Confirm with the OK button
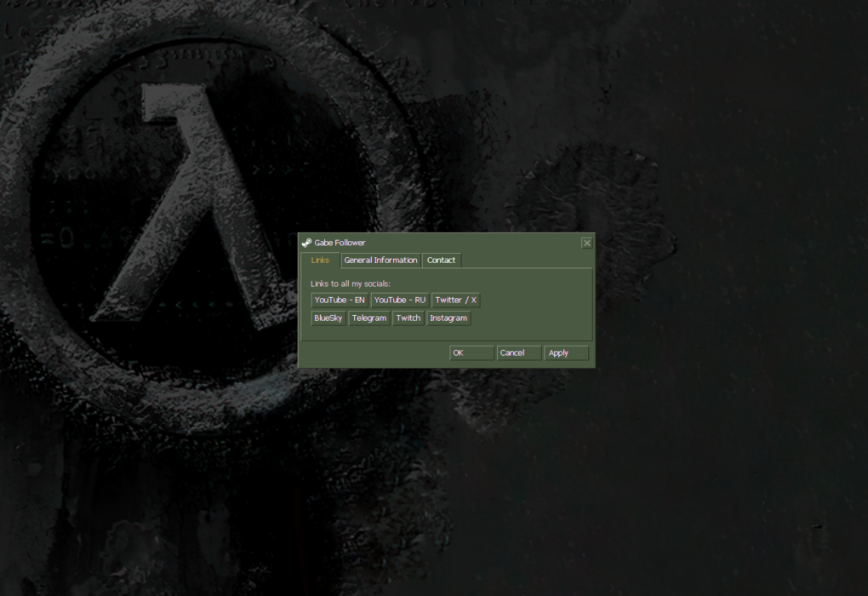 coord(471,353)
